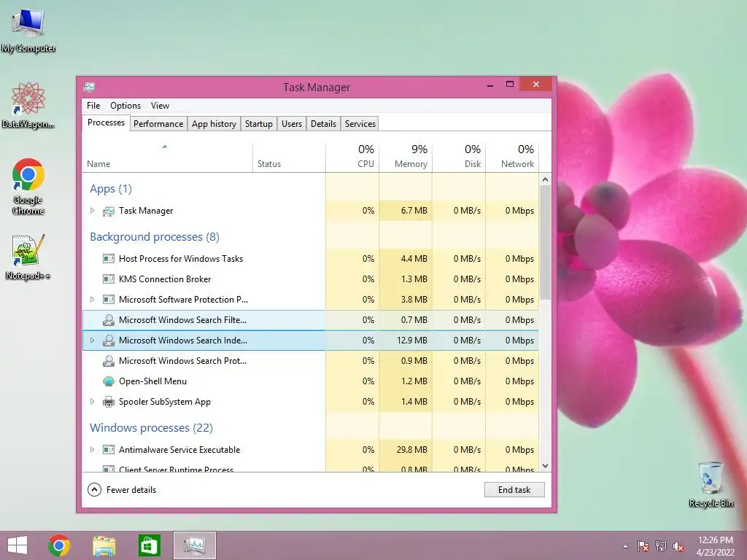
Task: Open the Recycle Bin desktop icon
Action: click(711, 484)
